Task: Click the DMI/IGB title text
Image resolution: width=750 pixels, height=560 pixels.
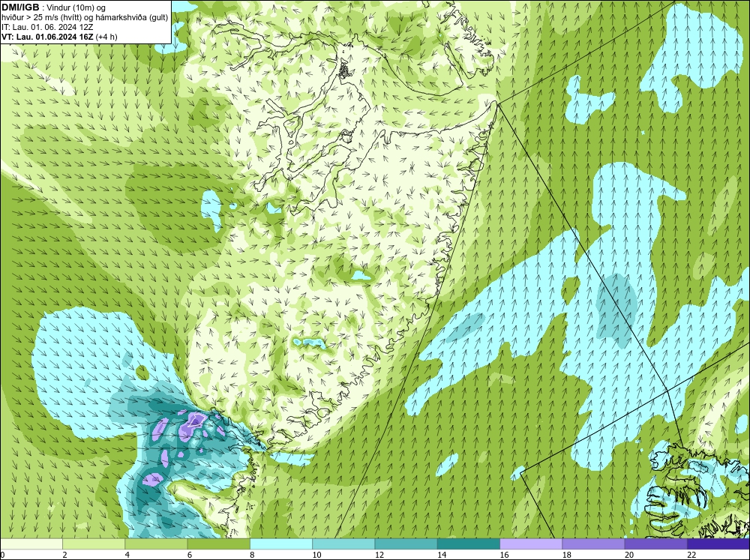Action: pos(20,7)
